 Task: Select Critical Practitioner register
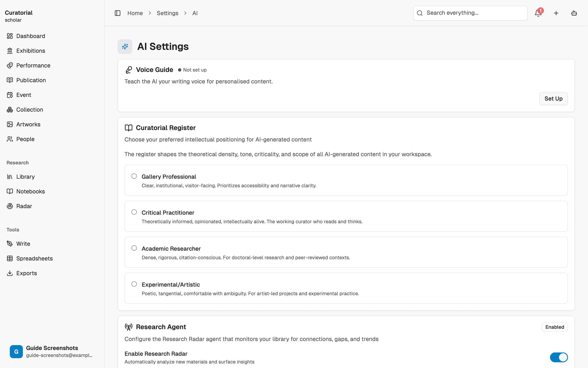click(134, 212)
